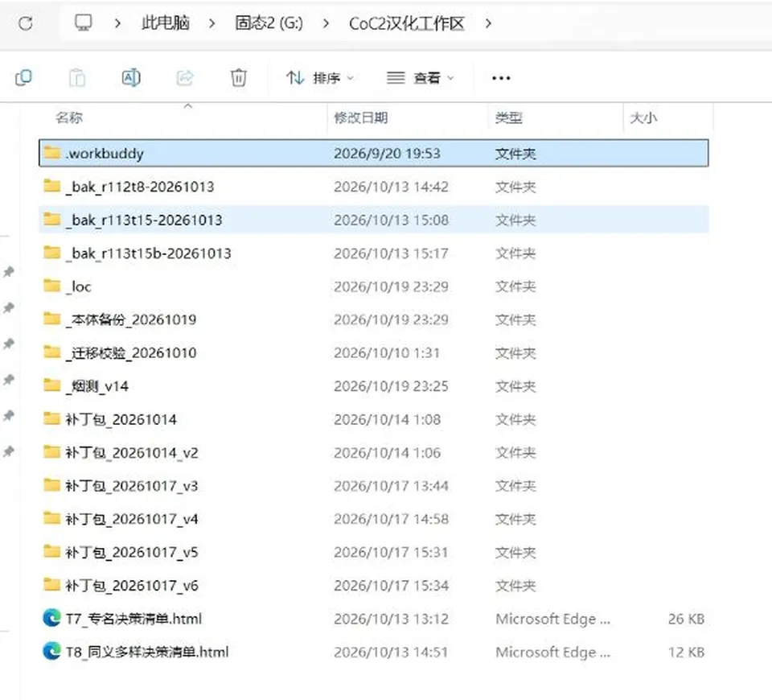Open the three-dots more options menu
The height and width of the screenshot is (700, 772).
(x=501, y=78)
